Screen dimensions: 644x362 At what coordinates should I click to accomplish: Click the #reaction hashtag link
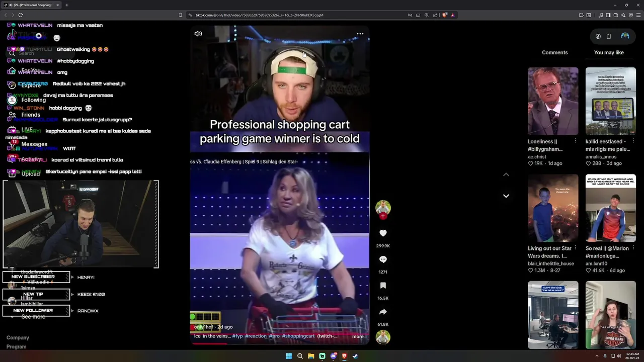tap(256, 336)
